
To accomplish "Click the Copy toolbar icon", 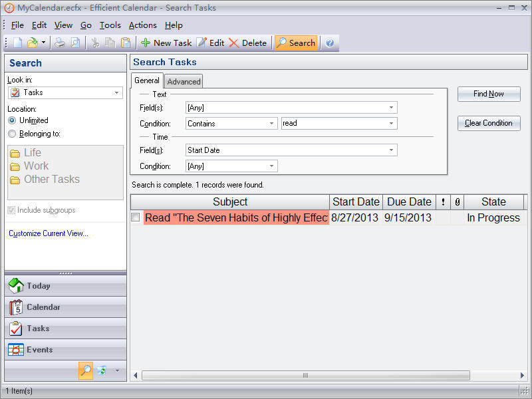I will 110,43.
